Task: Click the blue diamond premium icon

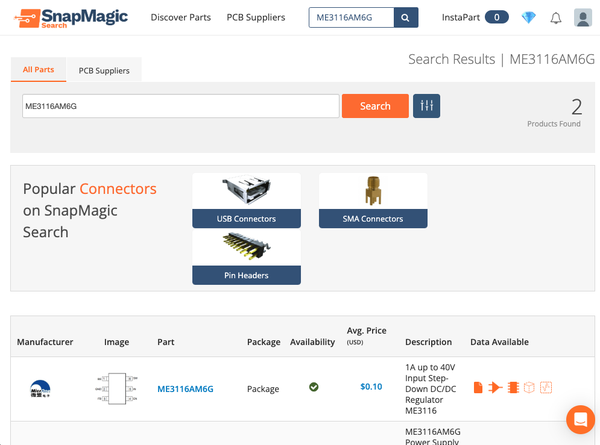Action: tap(528, 18)
